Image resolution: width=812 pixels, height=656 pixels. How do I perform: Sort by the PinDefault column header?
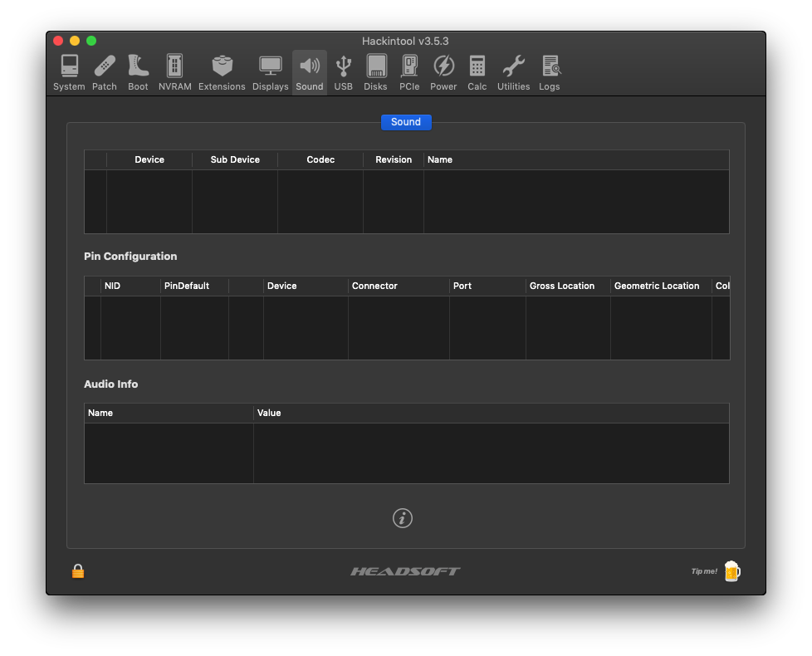[187, 286]
